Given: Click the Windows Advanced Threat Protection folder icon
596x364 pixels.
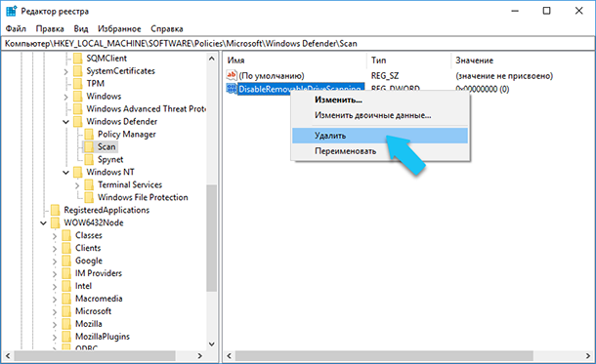Looking at the screenshot, I should [77, 109].
